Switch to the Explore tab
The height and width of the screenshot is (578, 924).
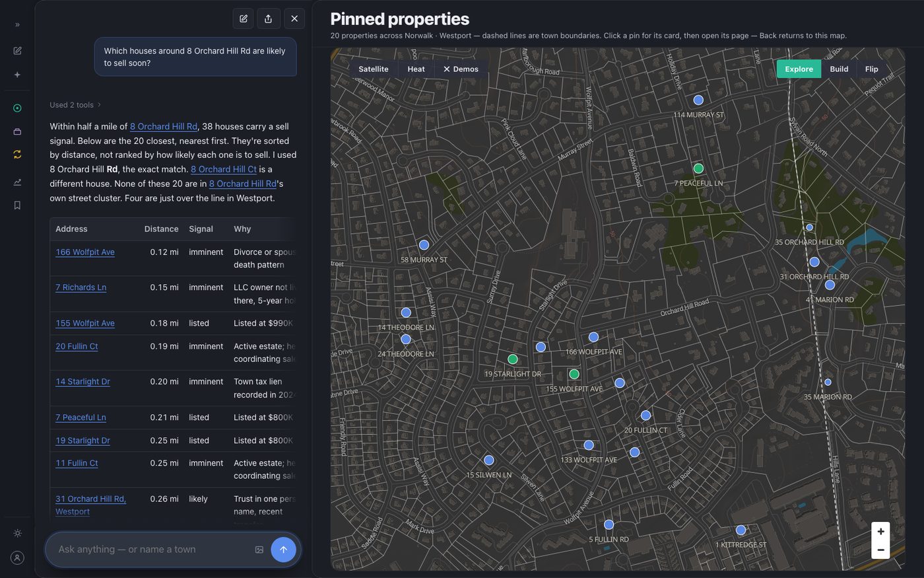[799, 69]
